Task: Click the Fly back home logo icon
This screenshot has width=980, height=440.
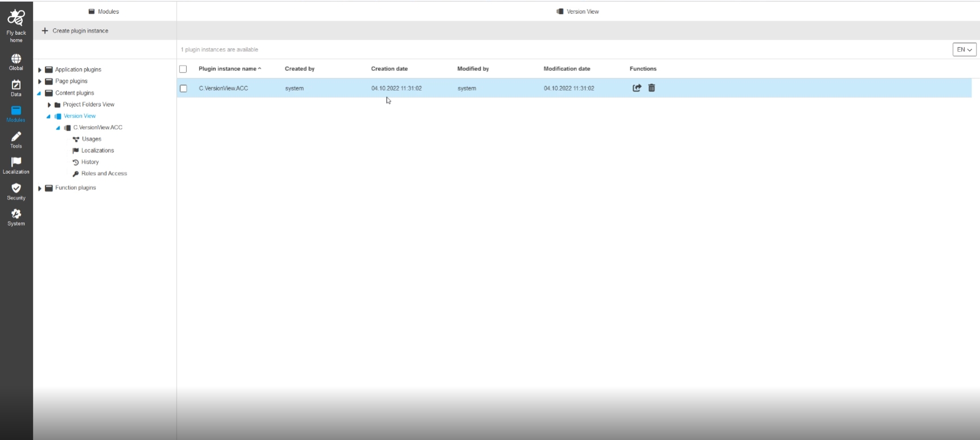Action: coord(16,18)
